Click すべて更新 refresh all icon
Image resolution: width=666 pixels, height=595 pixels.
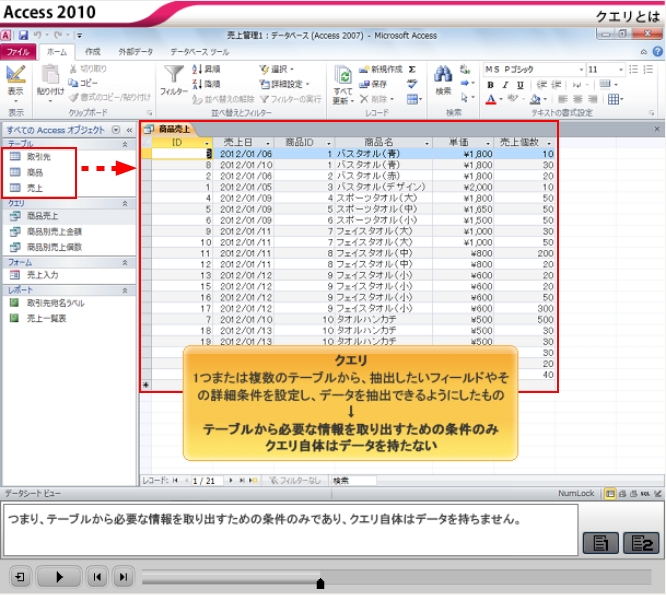tap(342, 76)
